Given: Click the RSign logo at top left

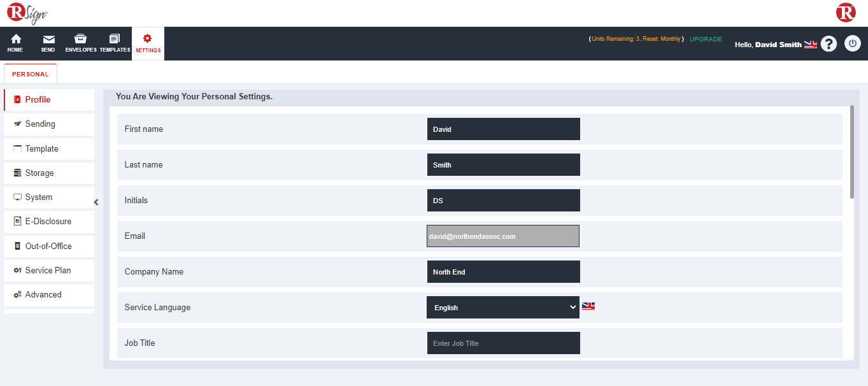Looking at the screenshot, I should (27, 13).
